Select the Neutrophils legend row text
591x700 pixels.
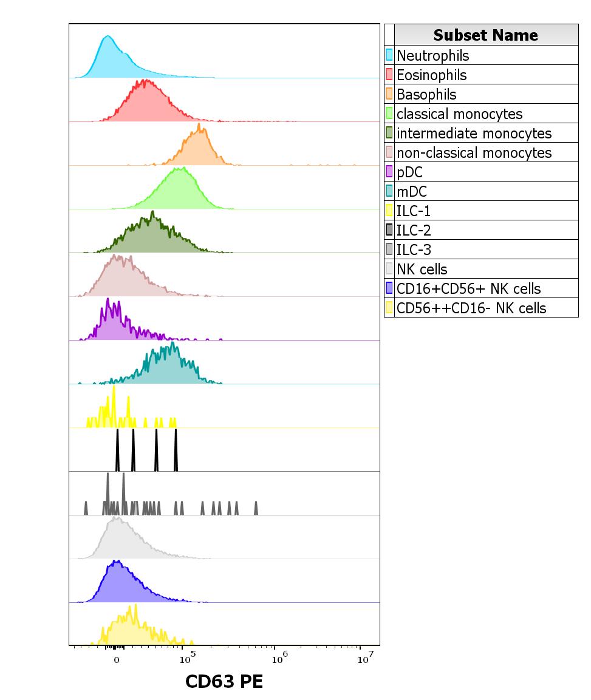(433, 55)
